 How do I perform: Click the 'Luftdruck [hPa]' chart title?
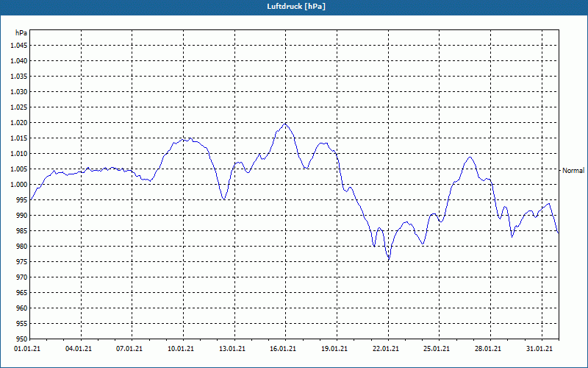click(x=296, y=7)
